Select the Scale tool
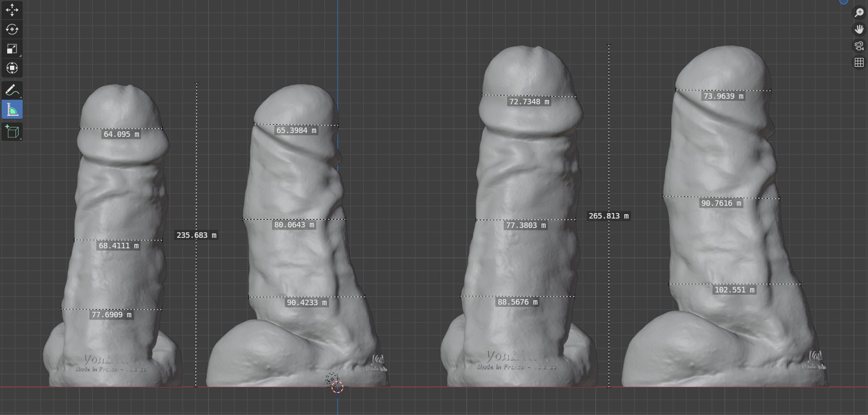 12,49
